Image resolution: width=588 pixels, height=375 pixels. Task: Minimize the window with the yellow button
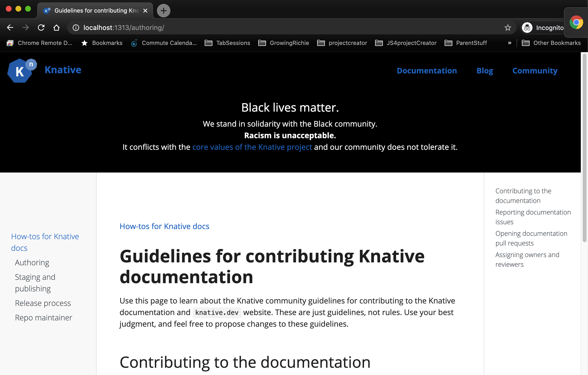18,9
